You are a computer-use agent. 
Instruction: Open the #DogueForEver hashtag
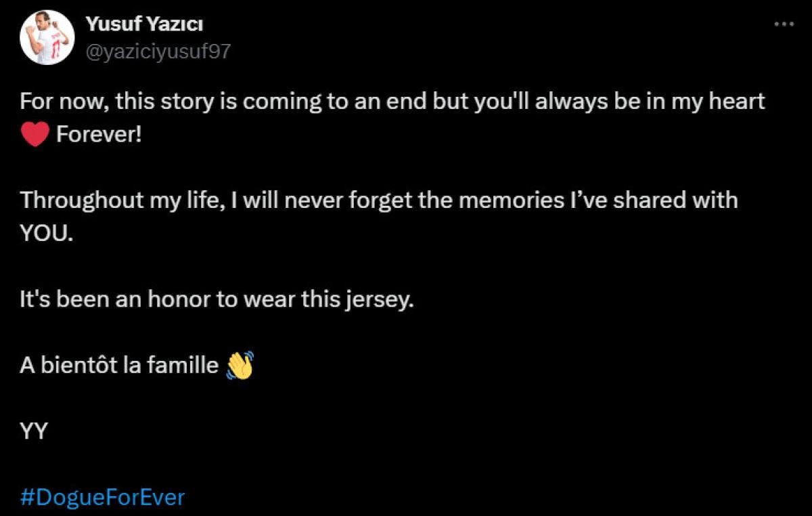coord(102,498)
